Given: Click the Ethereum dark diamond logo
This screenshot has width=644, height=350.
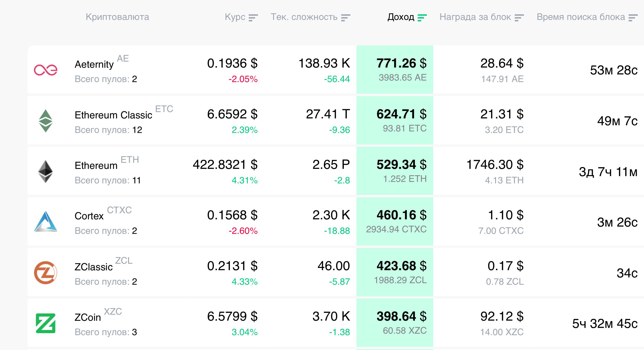Looking at the screenshot, I should click(46, 171).
